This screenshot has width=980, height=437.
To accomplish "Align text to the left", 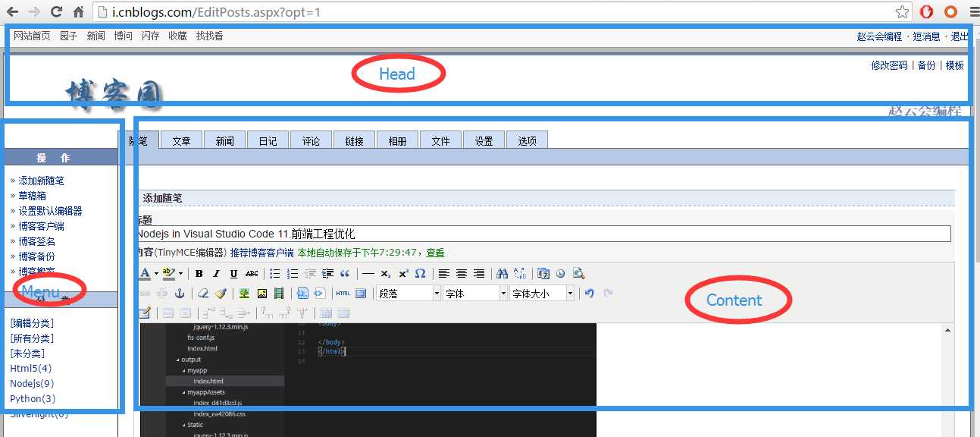I will [x=444, y=273].
